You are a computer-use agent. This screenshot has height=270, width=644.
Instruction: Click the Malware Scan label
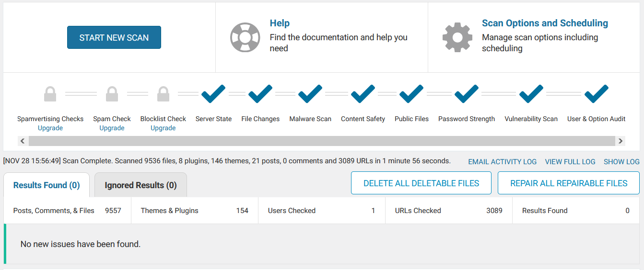tap(310, 119)
